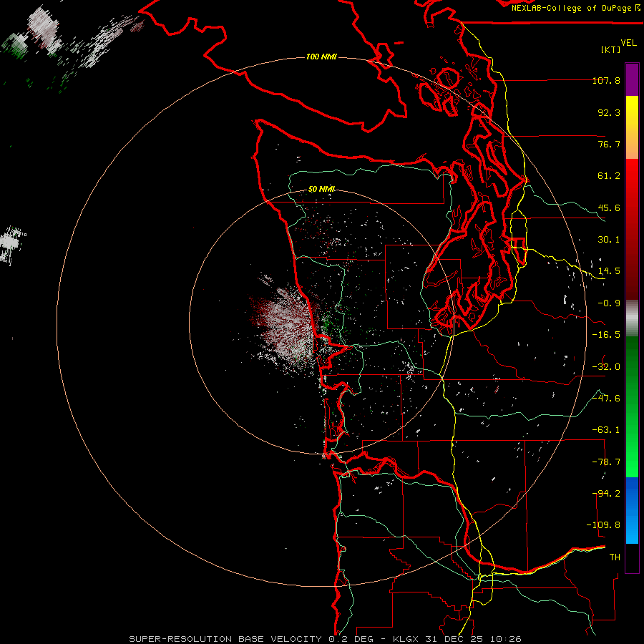644x644 pixels.
Task: Click the TH threshold label
Action: pyautogui.click(x=615, y=557)
